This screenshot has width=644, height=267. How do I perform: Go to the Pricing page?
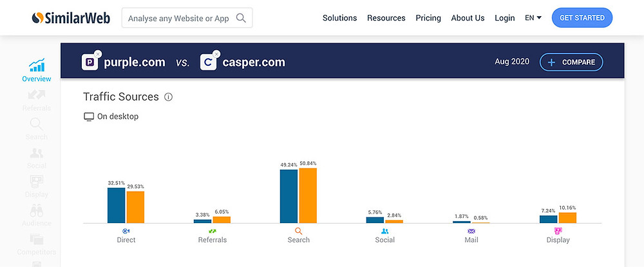click(428, 17)
